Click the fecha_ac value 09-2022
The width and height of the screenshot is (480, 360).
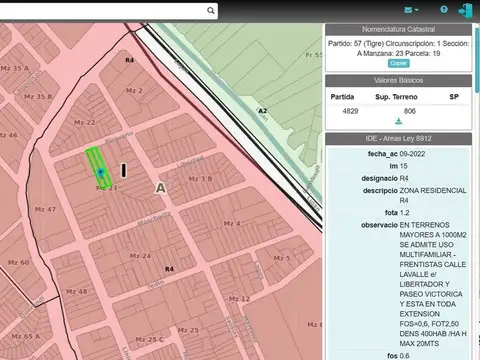click(412, 154)
